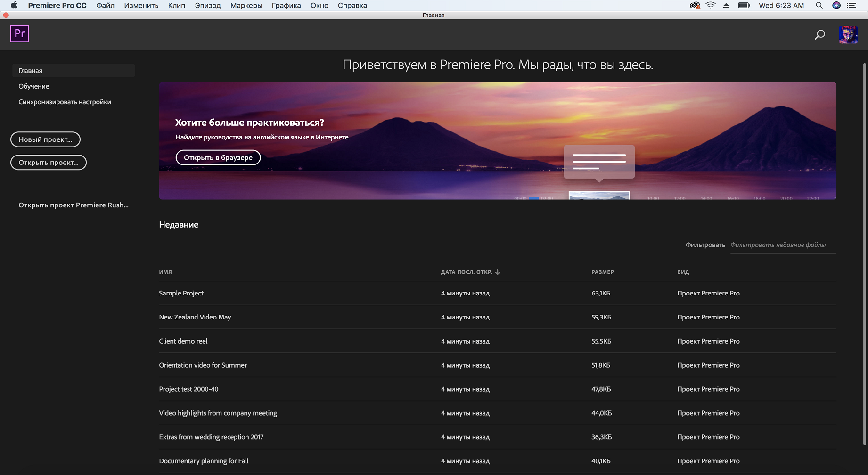Open Orientation video for Summer project
868x475 pixels.
click(498, 365)
